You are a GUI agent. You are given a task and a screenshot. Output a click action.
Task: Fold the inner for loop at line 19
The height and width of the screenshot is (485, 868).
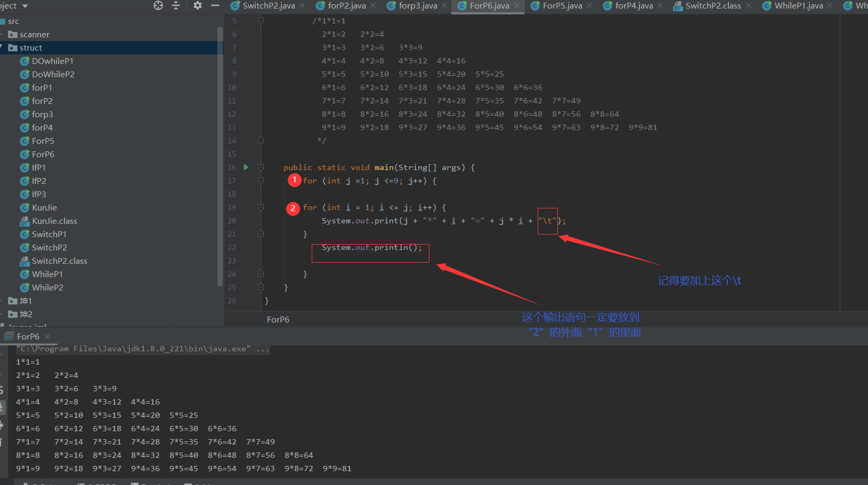pyautogui.click(x=261, y=207)
